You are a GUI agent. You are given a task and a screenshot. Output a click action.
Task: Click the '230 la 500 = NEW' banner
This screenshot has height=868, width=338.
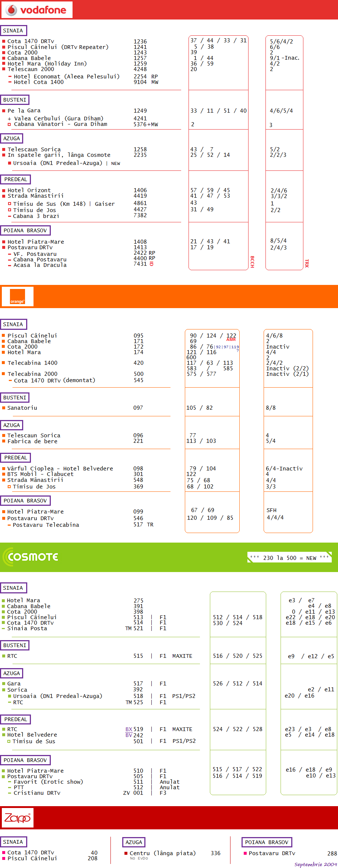tap(289, 558)
